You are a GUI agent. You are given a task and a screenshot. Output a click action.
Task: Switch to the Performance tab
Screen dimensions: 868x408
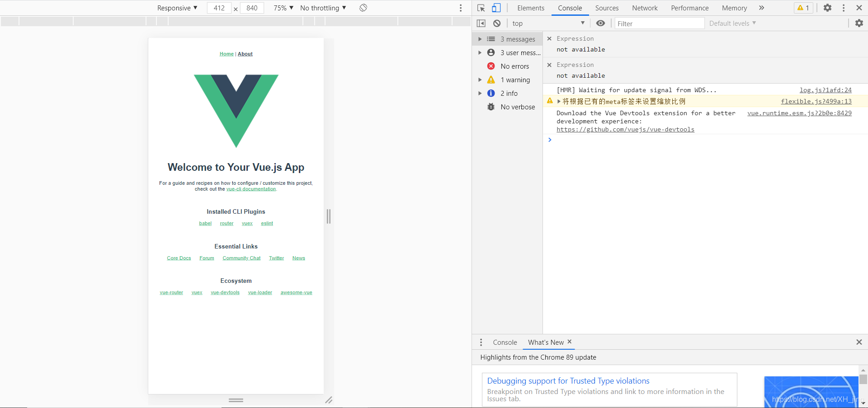coord(689,8)
